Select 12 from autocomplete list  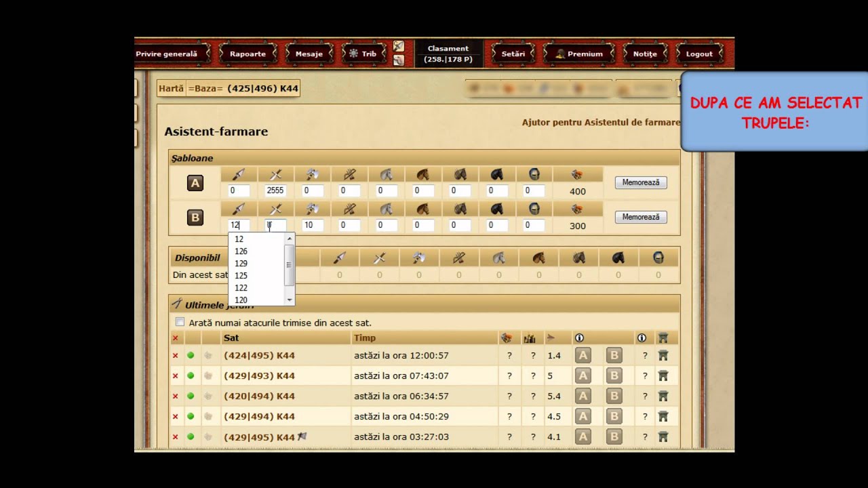(x=256, y=239)
